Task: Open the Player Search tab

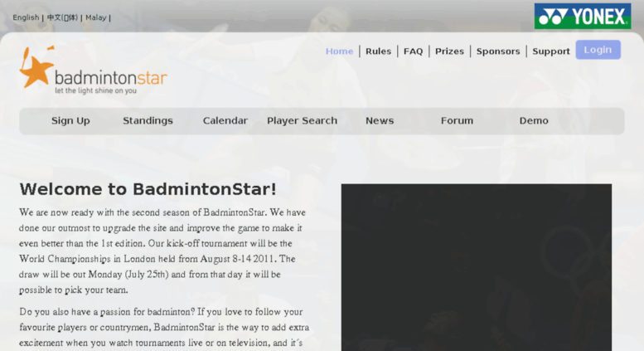Action: coord(303,121)
